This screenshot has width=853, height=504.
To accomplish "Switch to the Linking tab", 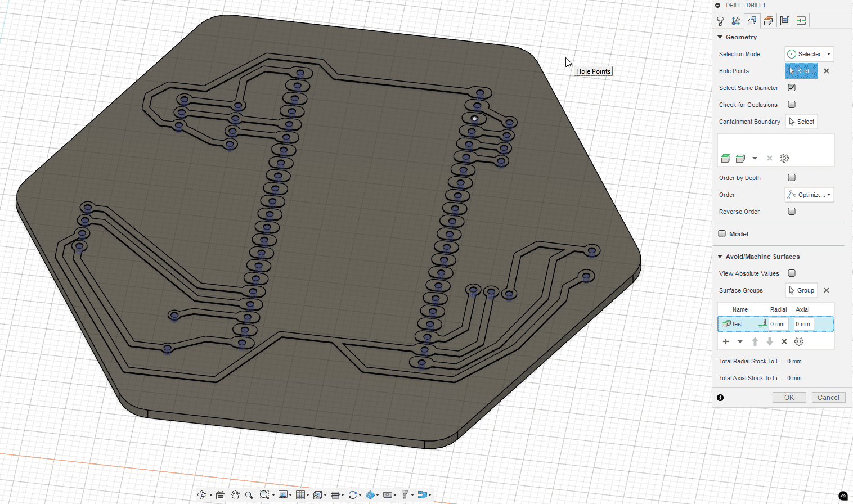I will coord(801,21).
